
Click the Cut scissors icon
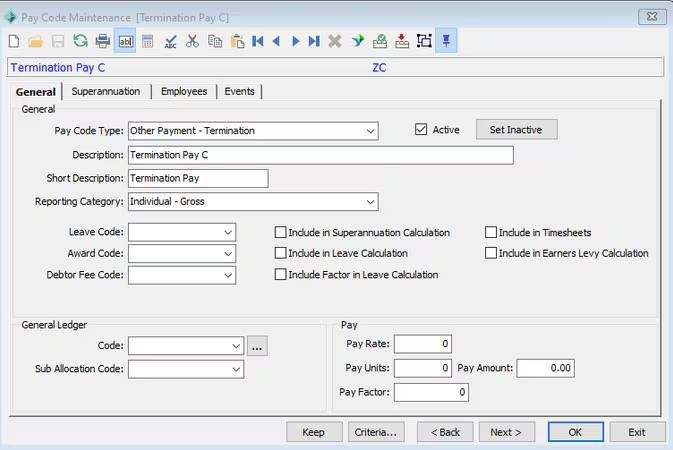(192, 41)
